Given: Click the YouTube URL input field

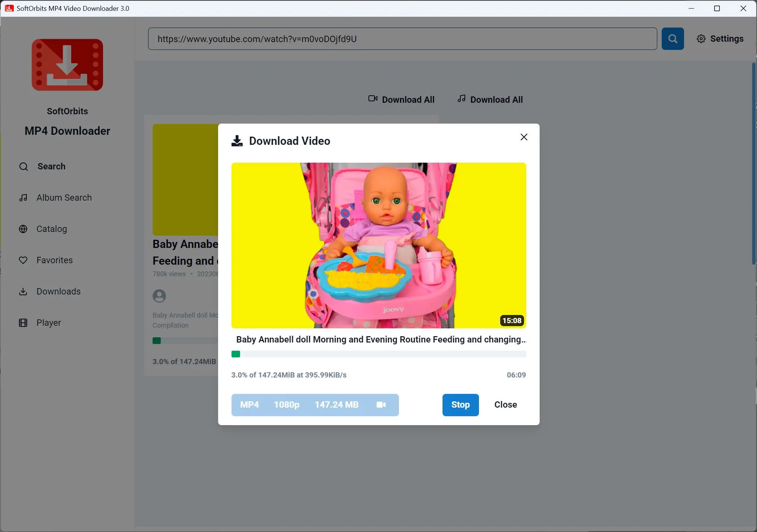Looking at the screenshot, I should coord(402,39).
